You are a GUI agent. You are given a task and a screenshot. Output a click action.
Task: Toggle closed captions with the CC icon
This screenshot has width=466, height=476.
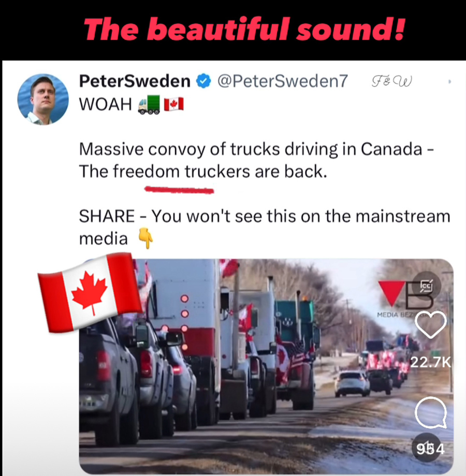426,286
